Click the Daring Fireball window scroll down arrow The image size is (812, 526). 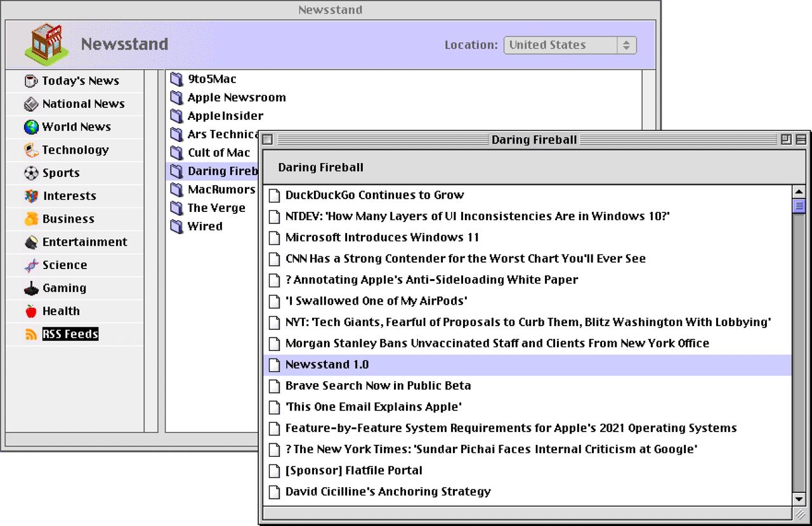[x=799, y=499]
